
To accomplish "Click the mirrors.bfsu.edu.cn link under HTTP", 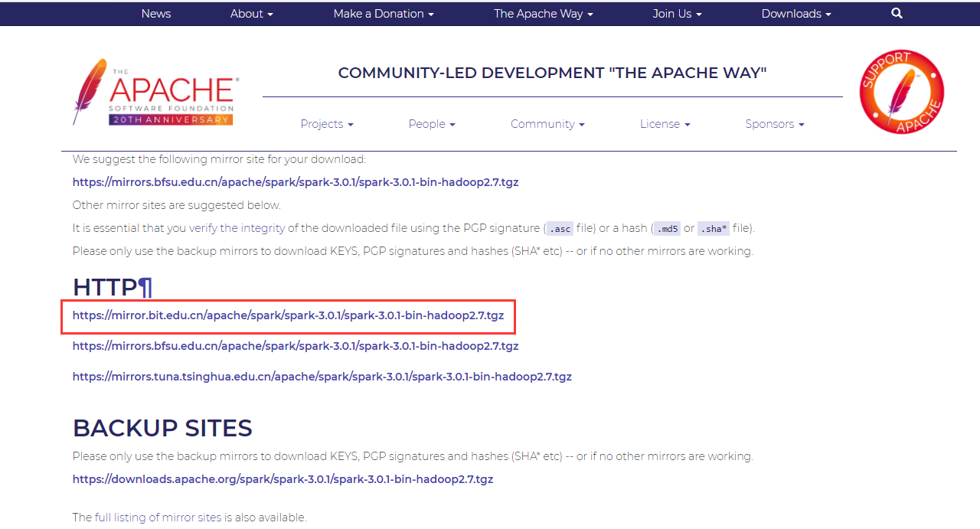I will pyautogui.click(x=296, y=346).
